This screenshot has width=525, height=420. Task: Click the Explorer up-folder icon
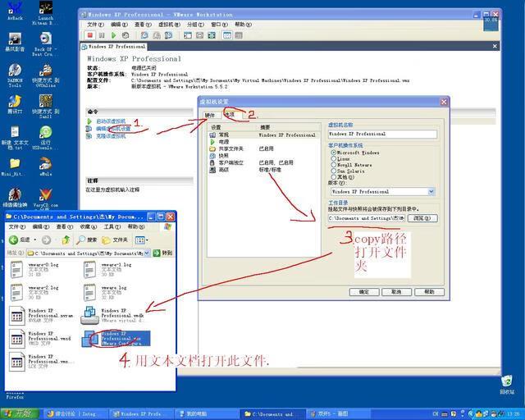[x=65, y=240]
